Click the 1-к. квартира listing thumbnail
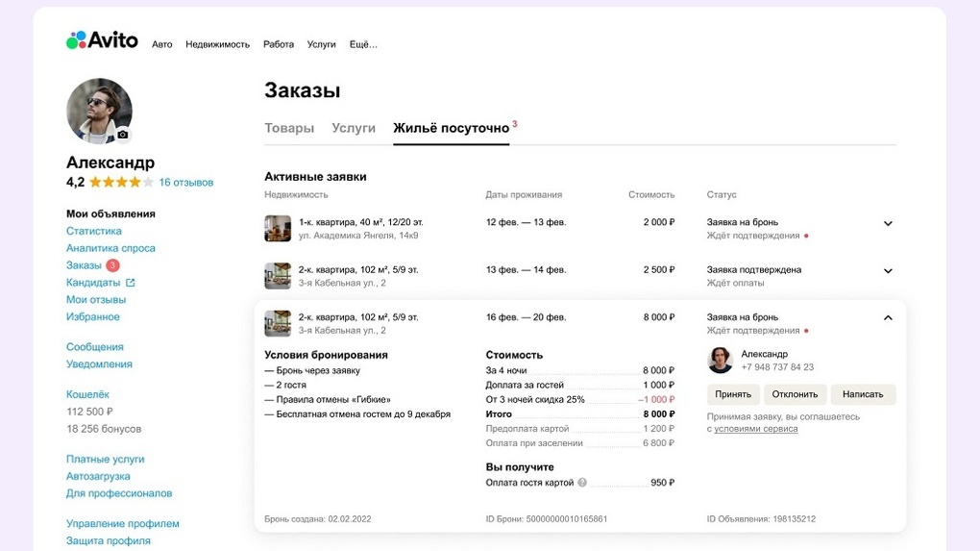This screenshot has height=551, width=980. tap(278, 229)
